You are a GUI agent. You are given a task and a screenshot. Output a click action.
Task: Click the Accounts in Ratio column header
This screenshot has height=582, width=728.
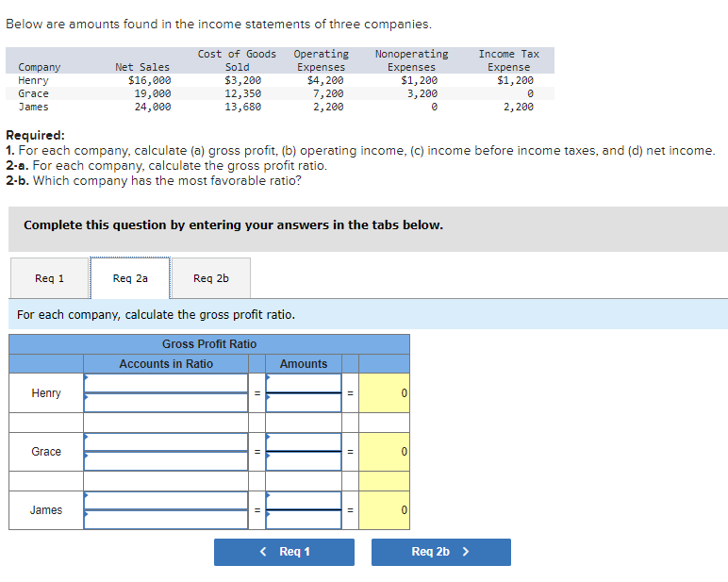coord(166,364)
